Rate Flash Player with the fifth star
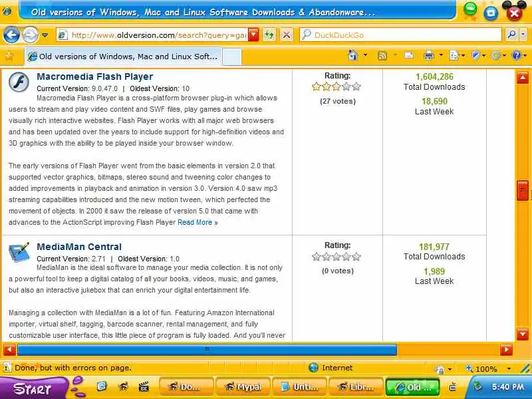The width and height of the screenshot is (532, 399). pyautogui.click(x=356, y=86)
